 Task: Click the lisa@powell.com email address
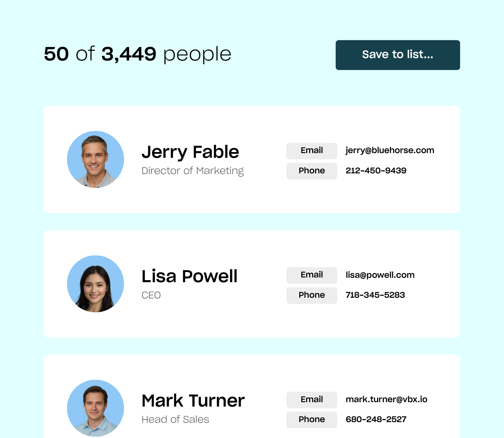(380, 275)
